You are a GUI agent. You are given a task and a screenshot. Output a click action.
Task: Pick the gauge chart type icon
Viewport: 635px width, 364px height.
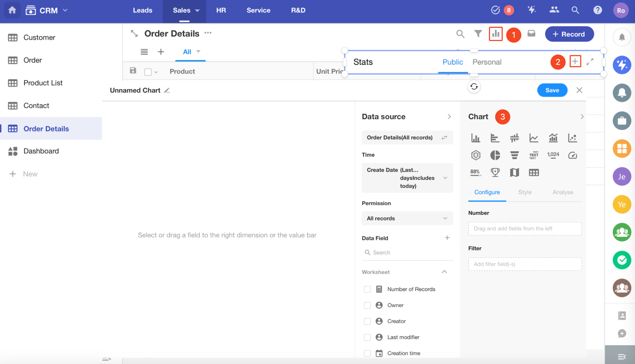click(x=572, y=155)
